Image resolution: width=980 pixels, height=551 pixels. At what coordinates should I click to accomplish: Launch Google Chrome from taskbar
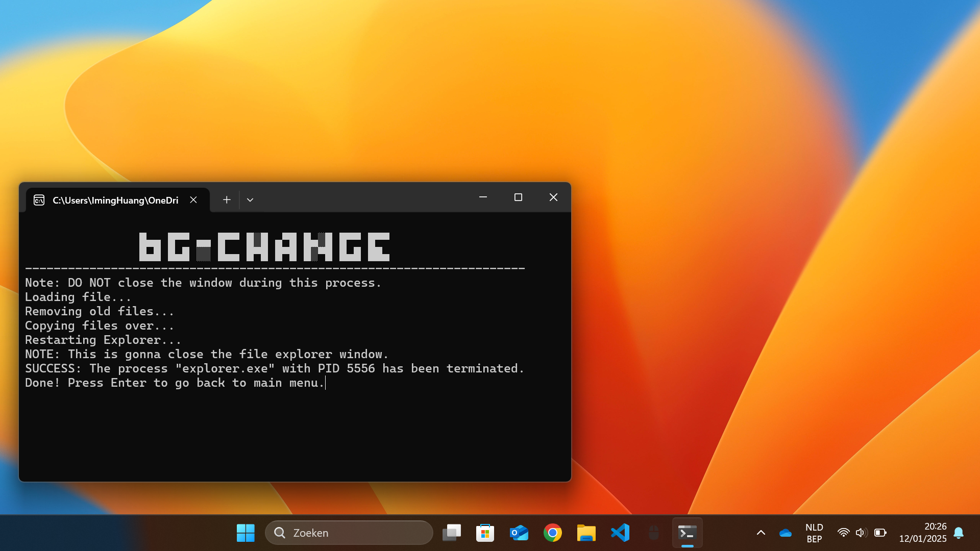pyautogui.click(x=552, y=533)
